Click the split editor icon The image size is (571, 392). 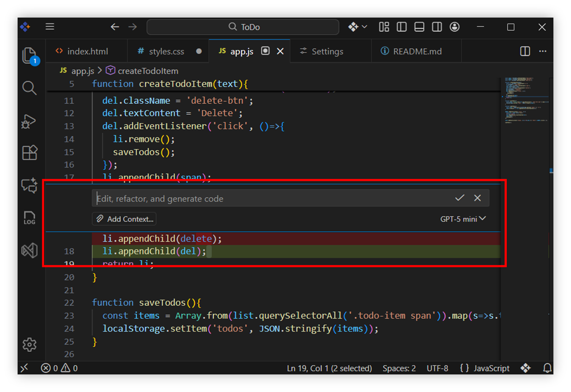click(525, 51)
